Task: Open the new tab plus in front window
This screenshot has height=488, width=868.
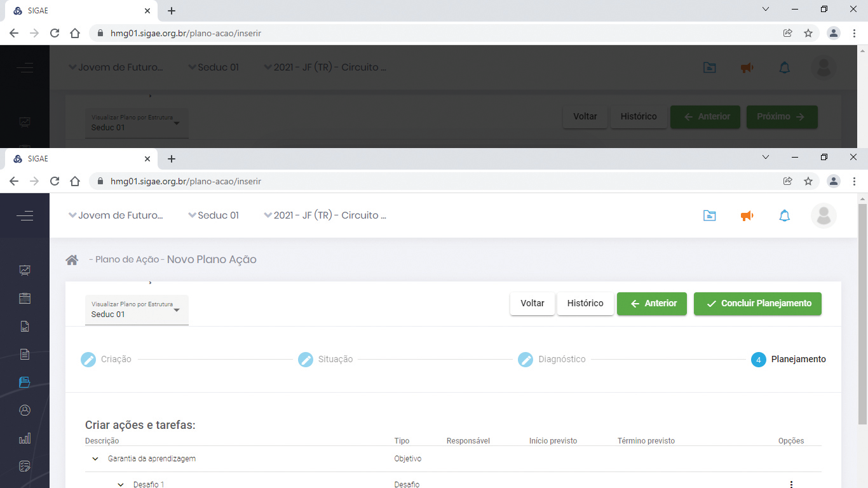Action: 171,159
